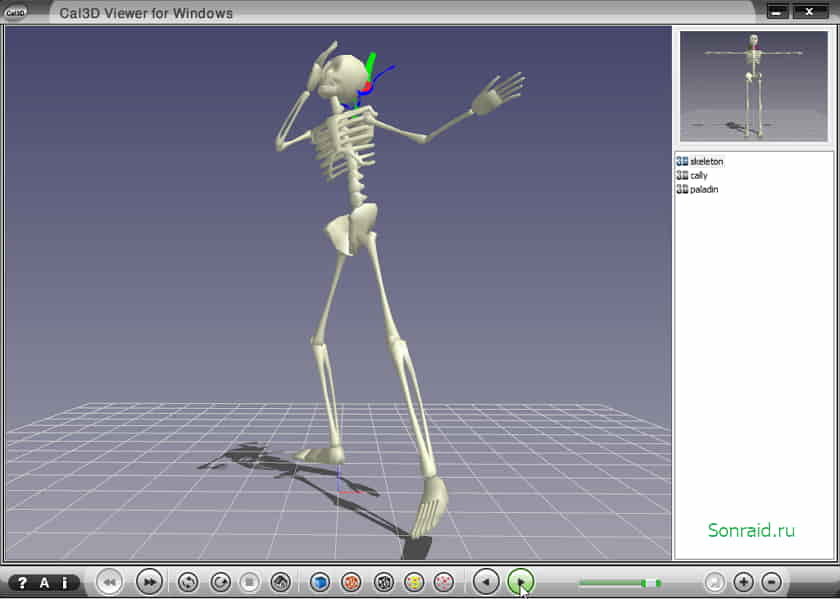Click the black wireframe cube icon
Image resolution: width=840 pixels, height=599 pixels.
pyautogui.click(x=384, y=582)
